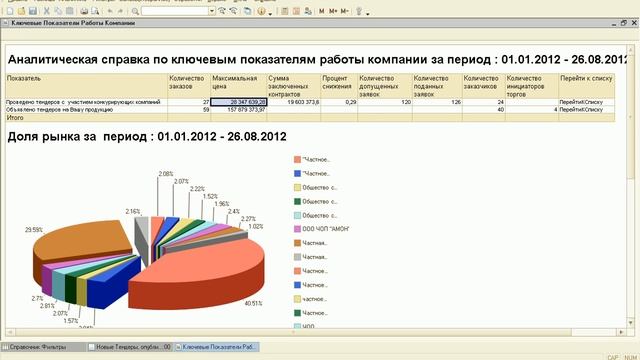Redo the action via toolbar arrow
This screenshot has width=640, height=360.
coord(120,11)
